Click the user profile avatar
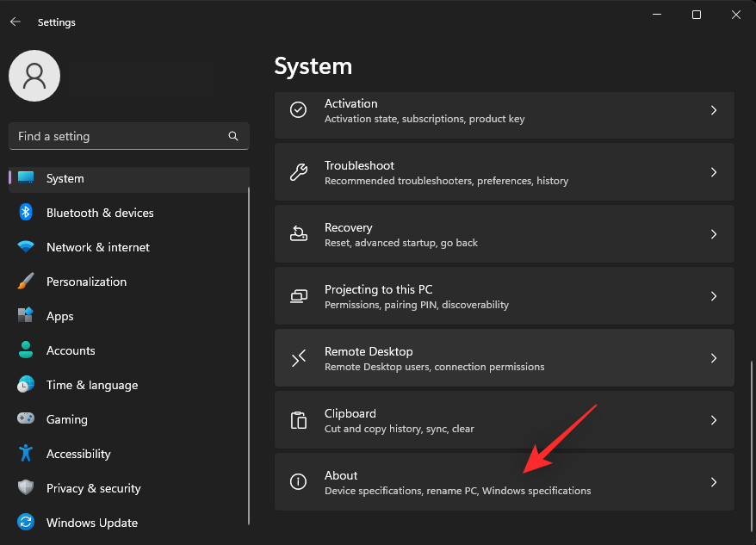 pyautogui.click(x=34, y=76)
